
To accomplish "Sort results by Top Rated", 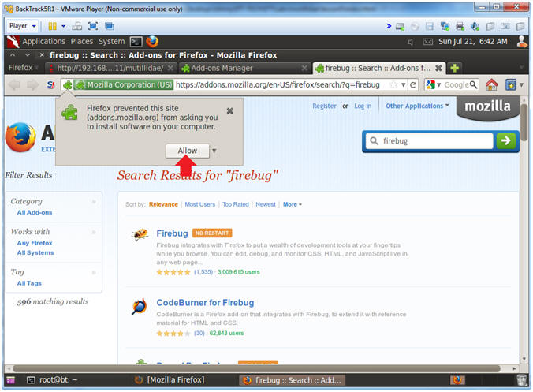I will (236, 204).
